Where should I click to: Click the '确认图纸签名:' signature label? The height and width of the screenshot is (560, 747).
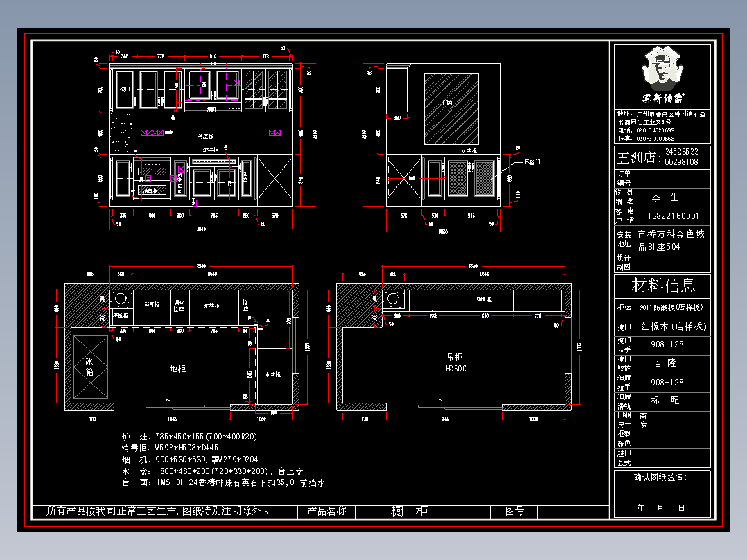(x=660, y=477)
